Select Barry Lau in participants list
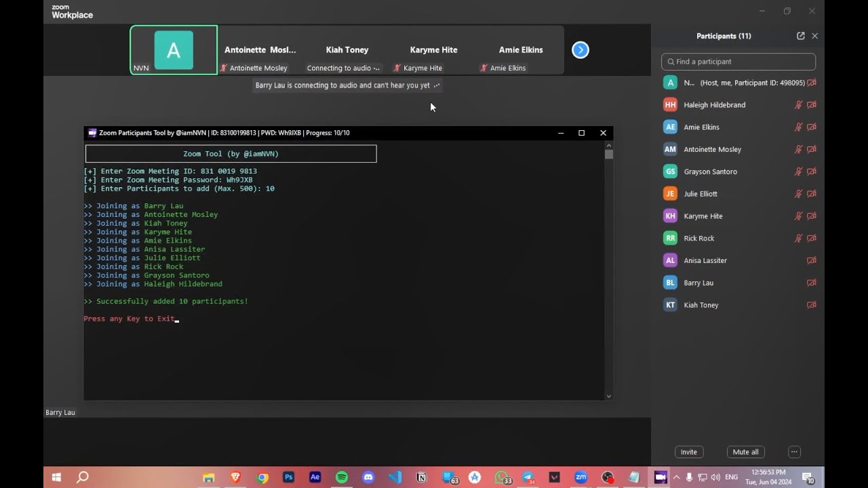The height and width of the screenshot is (488, 868). (x=738, y=283)
